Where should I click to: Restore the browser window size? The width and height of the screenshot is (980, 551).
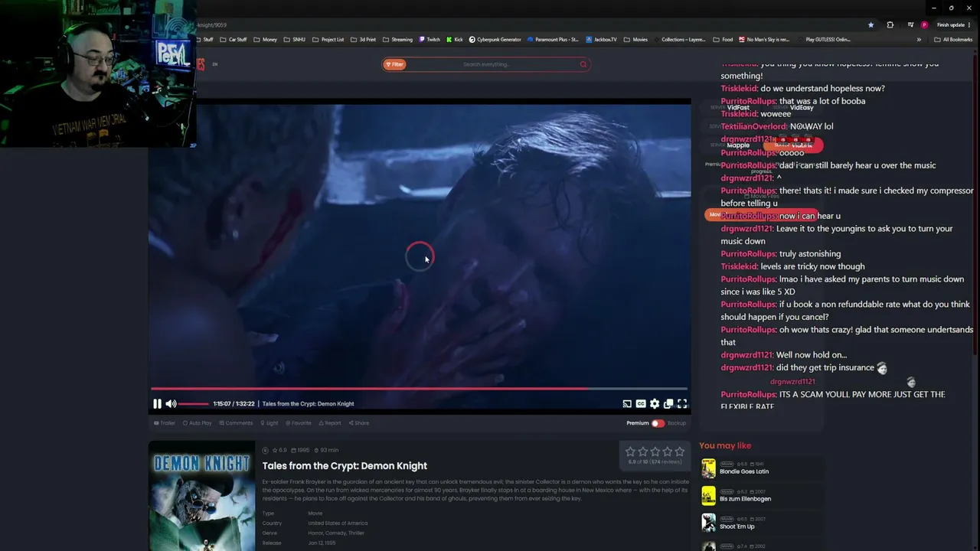[952, 8]
